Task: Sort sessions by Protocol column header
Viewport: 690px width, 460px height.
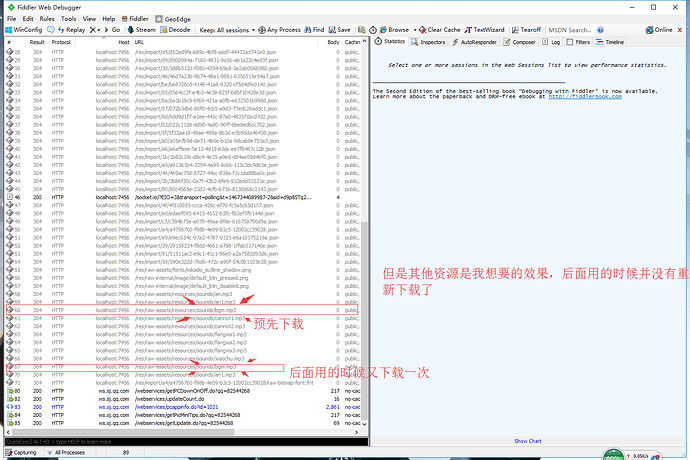Action: [x=61, y=42]
